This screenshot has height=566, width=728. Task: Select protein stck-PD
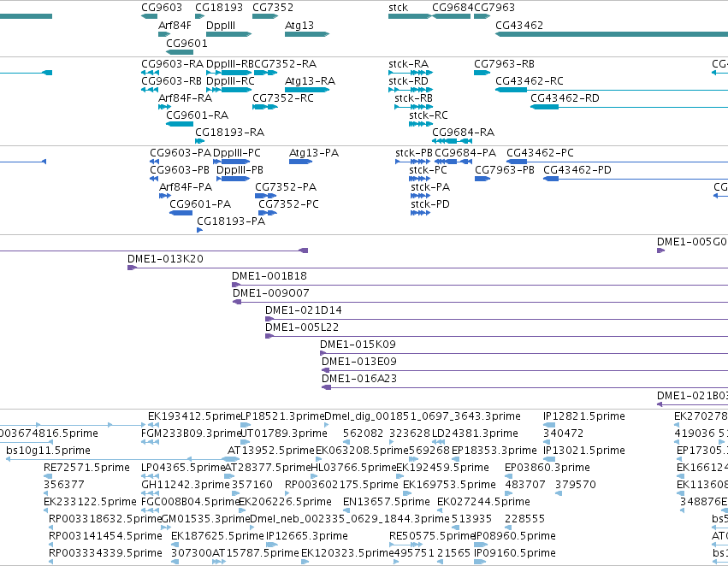(421, 213)
